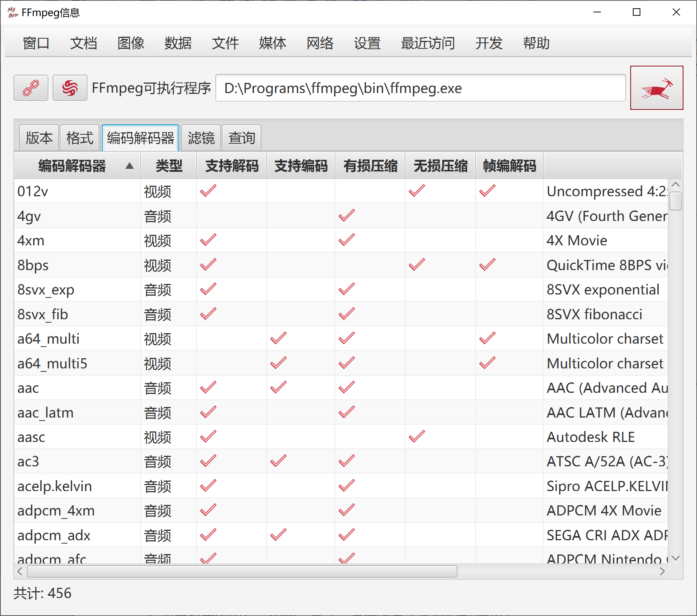
Task: Select the aac codec row
Action: 341,388
